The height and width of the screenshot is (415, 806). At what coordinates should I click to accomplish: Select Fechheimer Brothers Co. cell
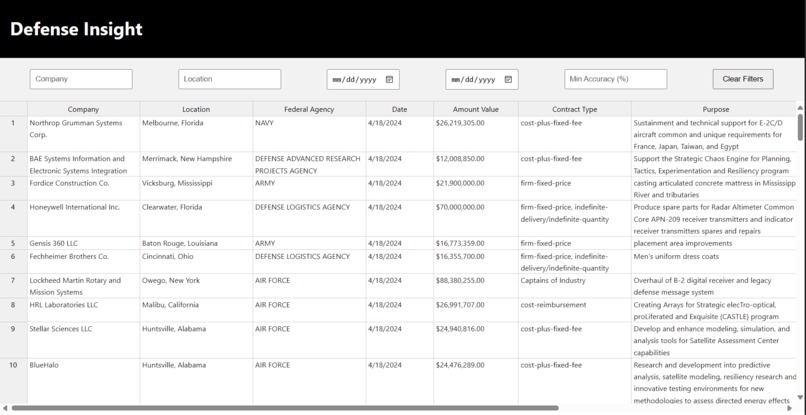83,262
